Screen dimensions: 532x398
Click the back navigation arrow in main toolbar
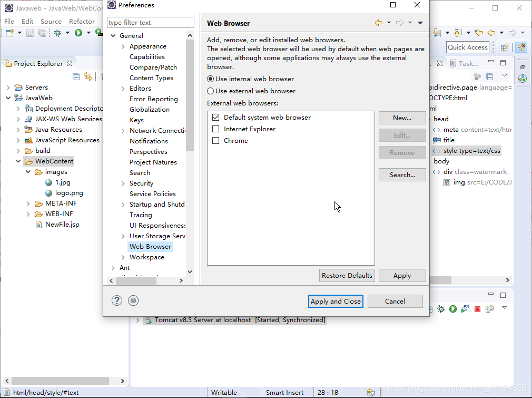tap(491, 33)
